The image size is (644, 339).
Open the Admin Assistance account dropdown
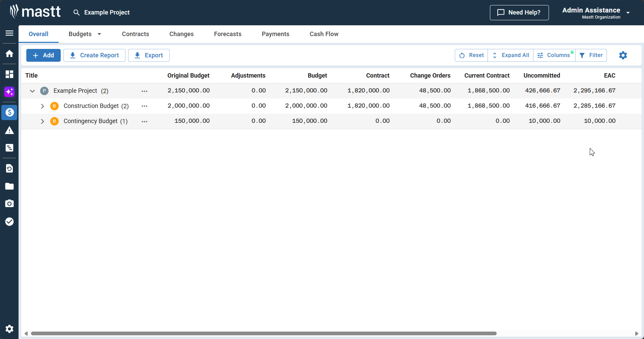[628, 13]
